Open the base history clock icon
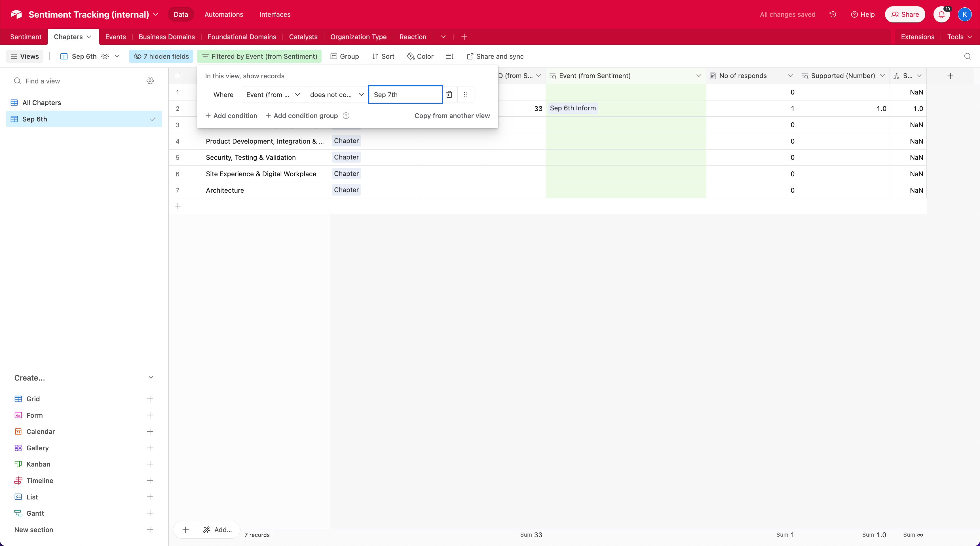The image size is (980, 546). [833, 14]
